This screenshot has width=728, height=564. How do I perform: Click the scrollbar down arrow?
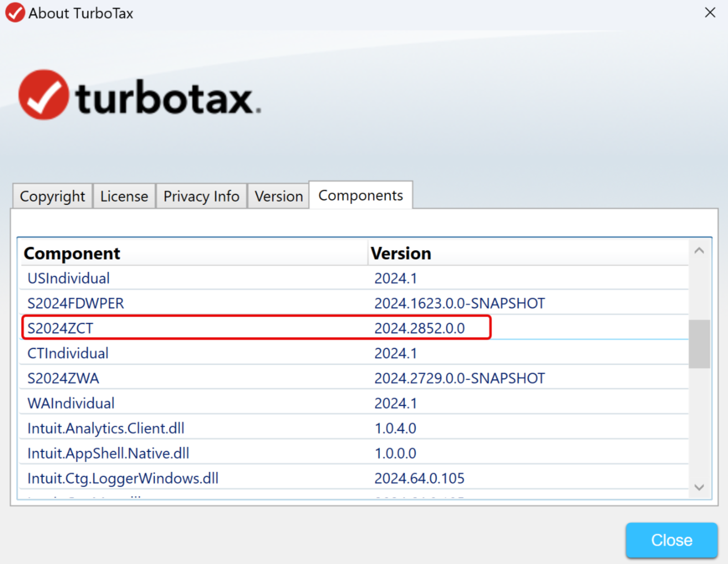(699, 488)
